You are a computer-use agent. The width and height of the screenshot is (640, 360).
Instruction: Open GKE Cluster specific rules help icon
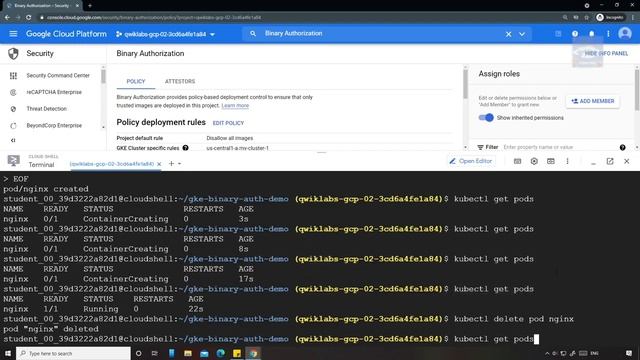[185, 148]
